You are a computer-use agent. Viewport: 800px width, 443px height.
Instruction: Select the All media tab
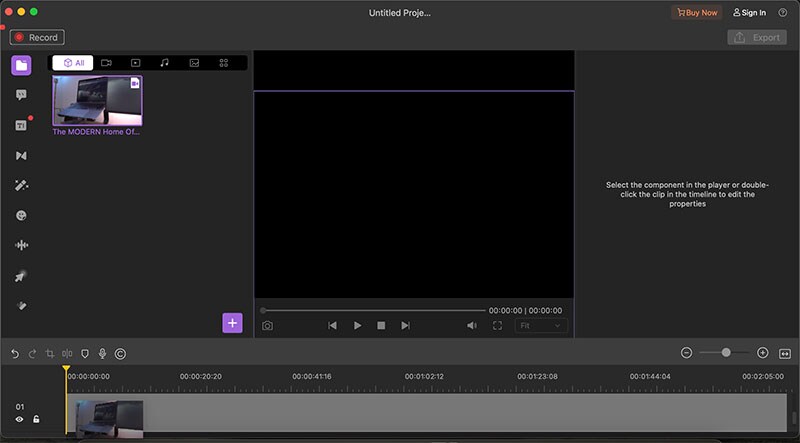73,63
